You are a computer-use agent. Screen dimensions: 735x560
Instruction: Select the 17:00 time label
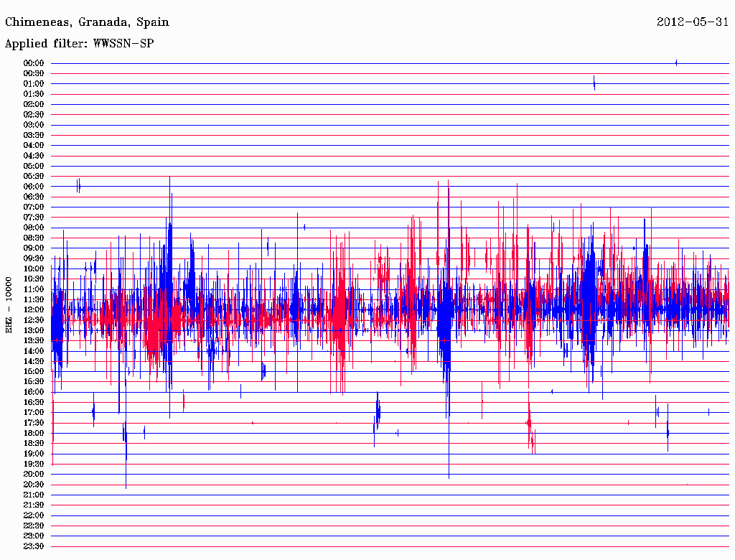[33, 413]
